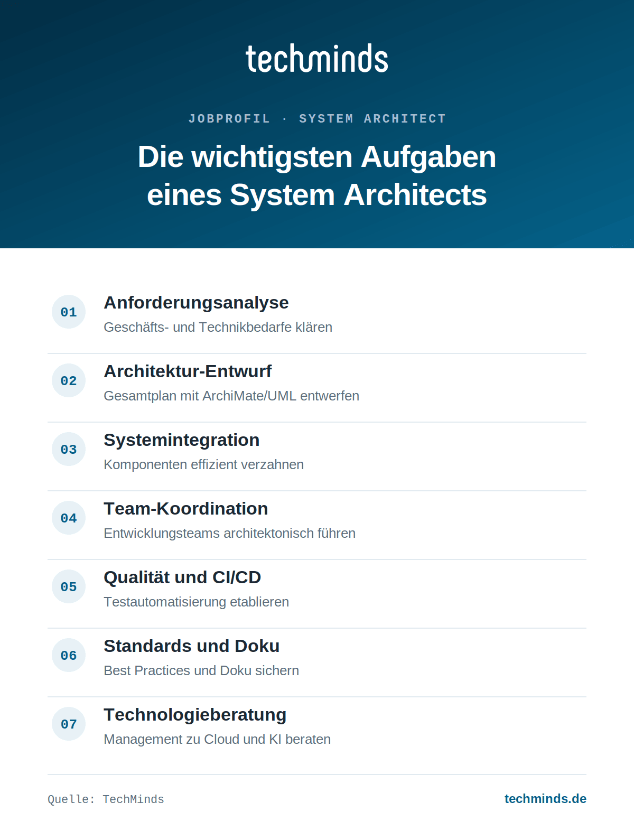
Task: Click 'Testautomatisierung etablieren' text
Action: click(196, 602)
